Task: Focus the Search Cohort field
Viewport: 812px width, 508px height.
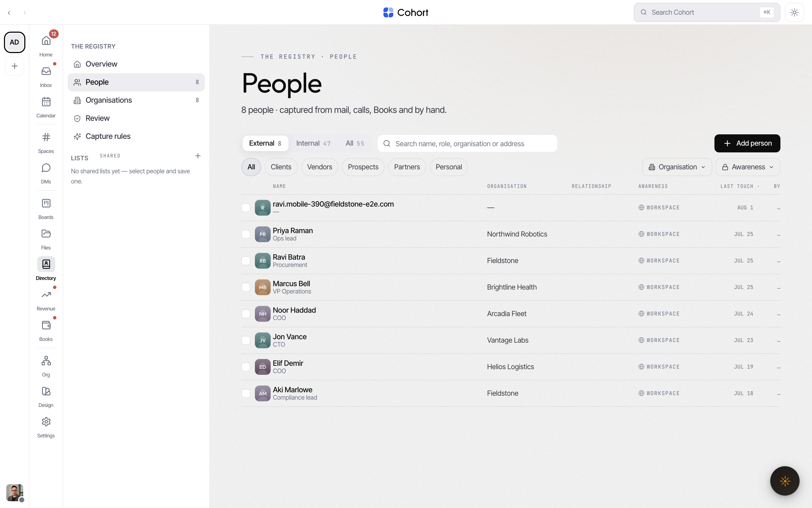Action: click(x=707, y=12)
